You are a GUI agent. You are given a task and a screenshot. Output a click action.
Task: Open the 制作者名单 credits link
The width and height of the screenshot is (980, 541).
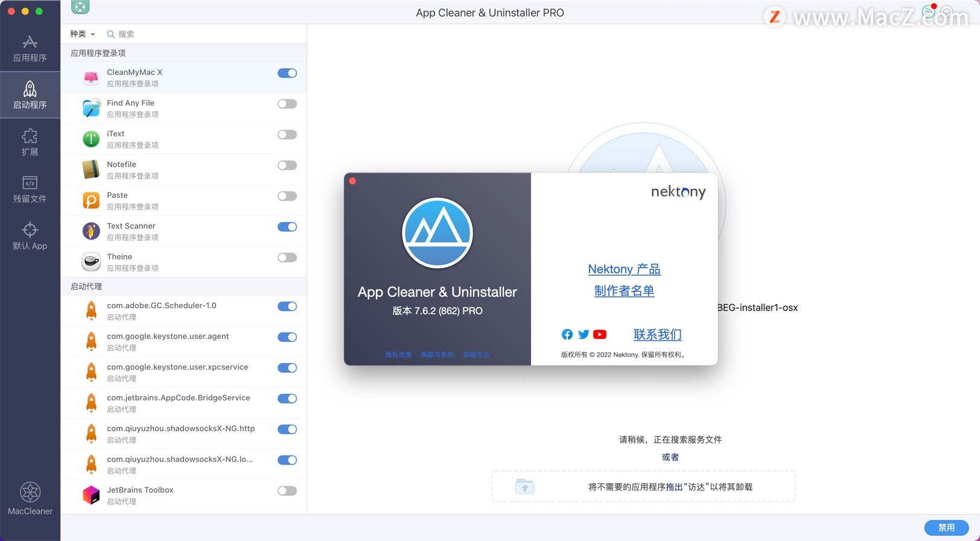point(625,291)
